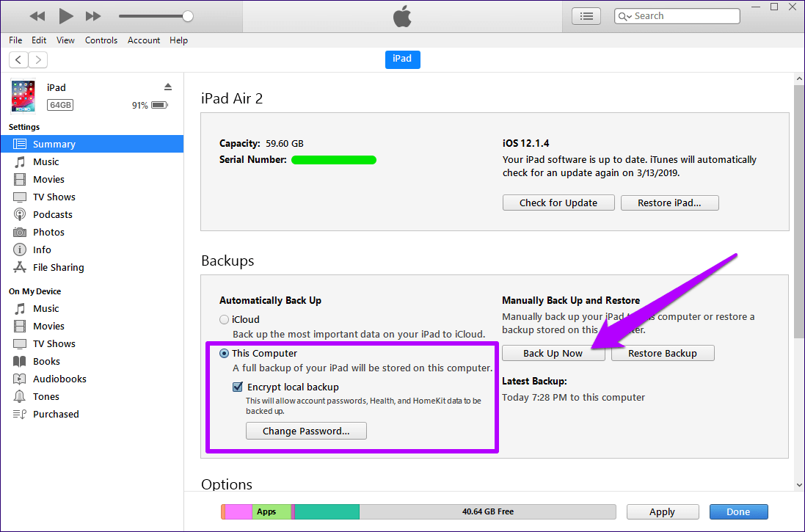Click Back Up Now button
Viewport: 805px width, 532px height.
click(x=553, y=353)
